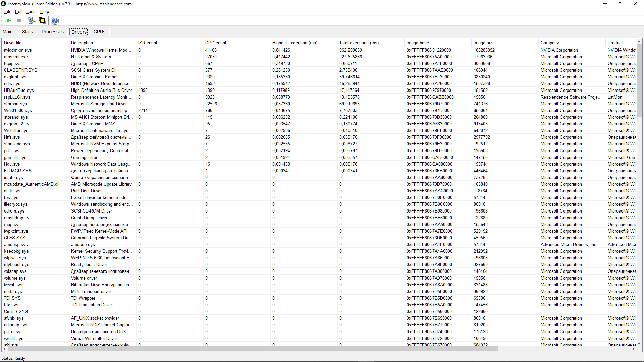Select the CimFS.SYS driver row
Image resolution: width=644 pixels, height=362 pixels.
[319, 311]
